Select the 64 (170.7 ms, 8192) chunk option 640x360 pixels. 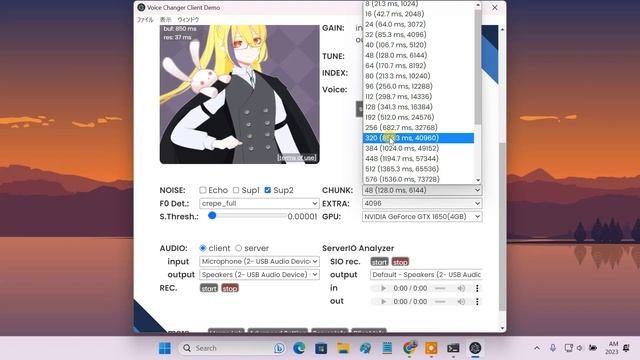click(418, 65)
